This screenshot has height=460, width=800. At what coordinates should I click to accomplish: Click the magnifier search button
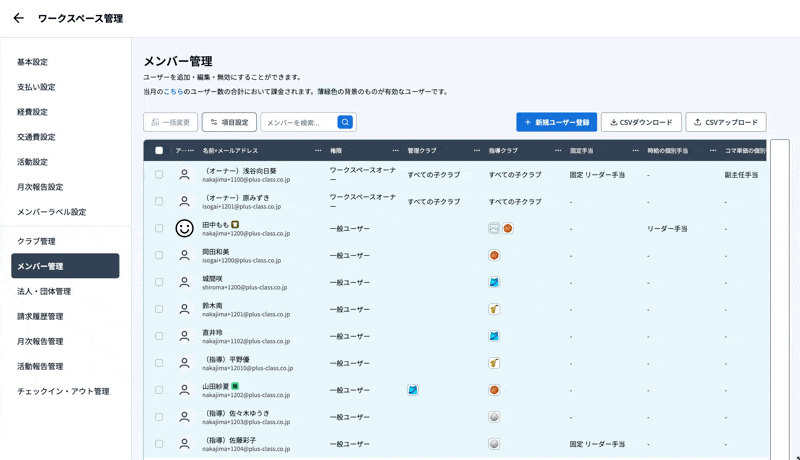345,122
